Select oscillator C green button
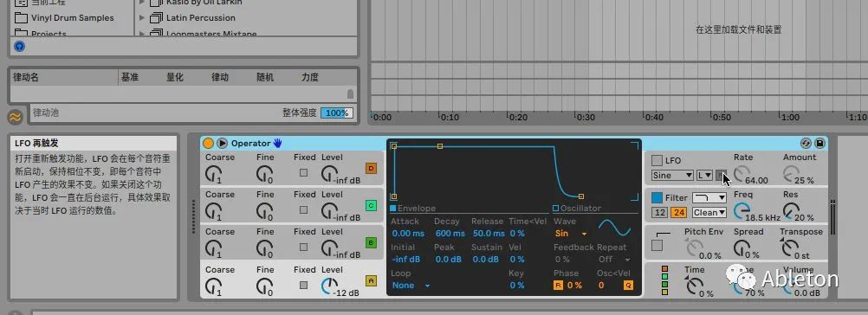 (371, 206)
